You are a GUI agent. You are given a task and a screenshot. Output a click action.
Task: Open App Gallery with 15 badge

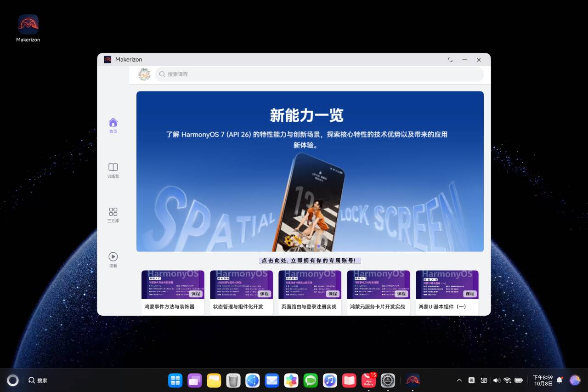pyautogui.click(x=369, y=380)
